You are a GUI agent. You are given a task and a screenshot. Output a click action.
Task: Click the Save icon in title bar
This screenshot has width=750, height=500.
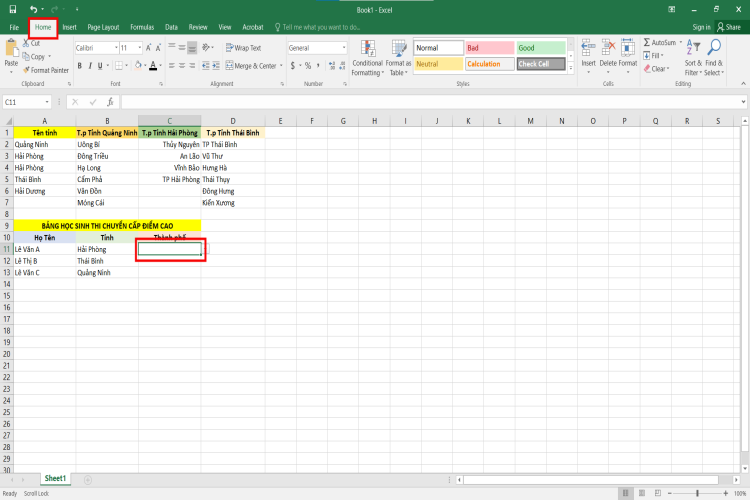point(13,9)
